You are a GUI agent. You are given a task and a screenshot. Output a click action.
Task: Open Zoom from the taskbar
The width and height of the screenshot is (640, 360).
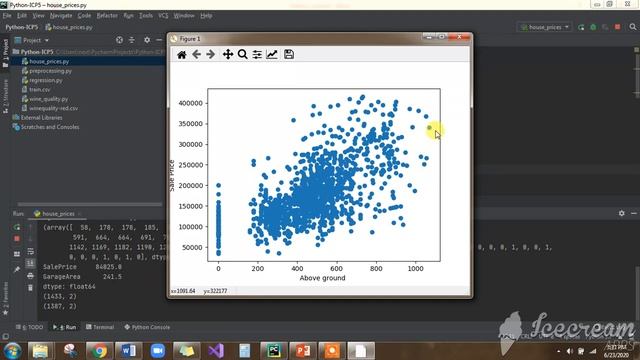(158, 351)
